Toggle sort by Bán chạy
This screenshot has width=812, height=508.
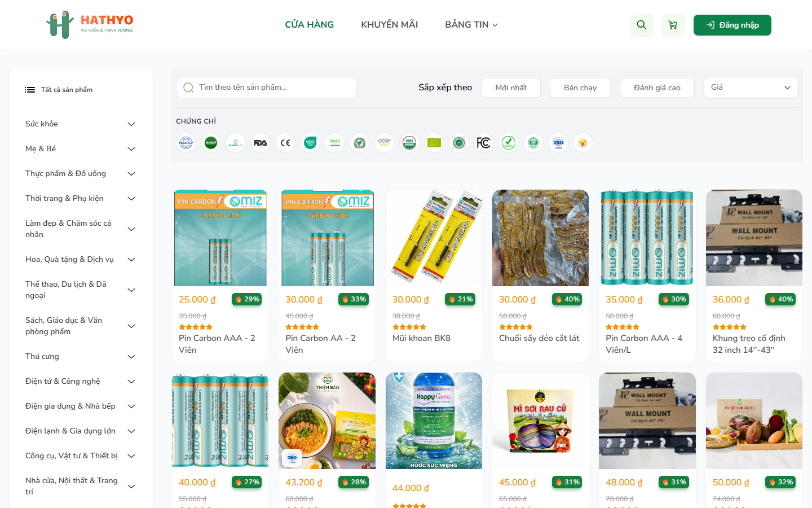coord(580,87)
